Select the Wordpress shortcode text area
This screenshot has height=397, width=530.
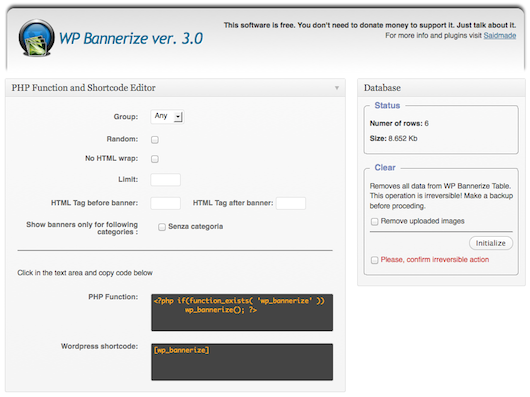(242, 362)
